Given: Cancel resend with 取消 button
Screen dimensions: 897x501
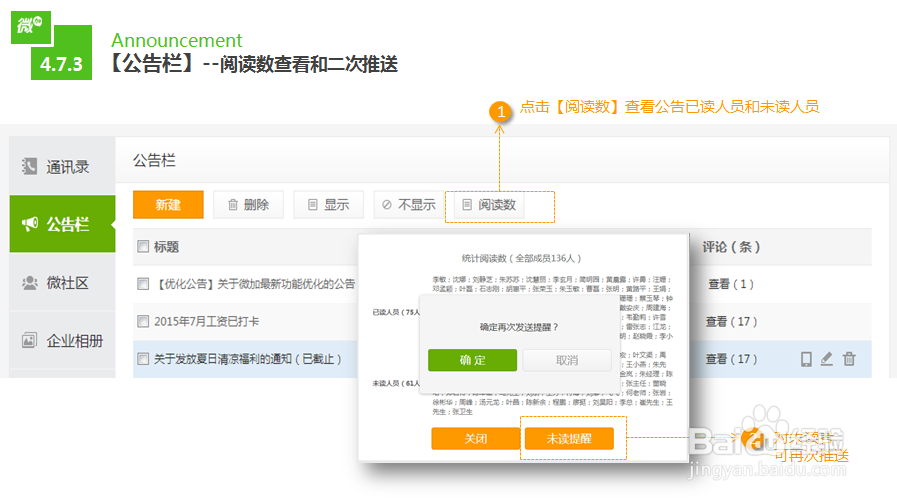Looking at the screenshot, I should (x=567, y=360).
